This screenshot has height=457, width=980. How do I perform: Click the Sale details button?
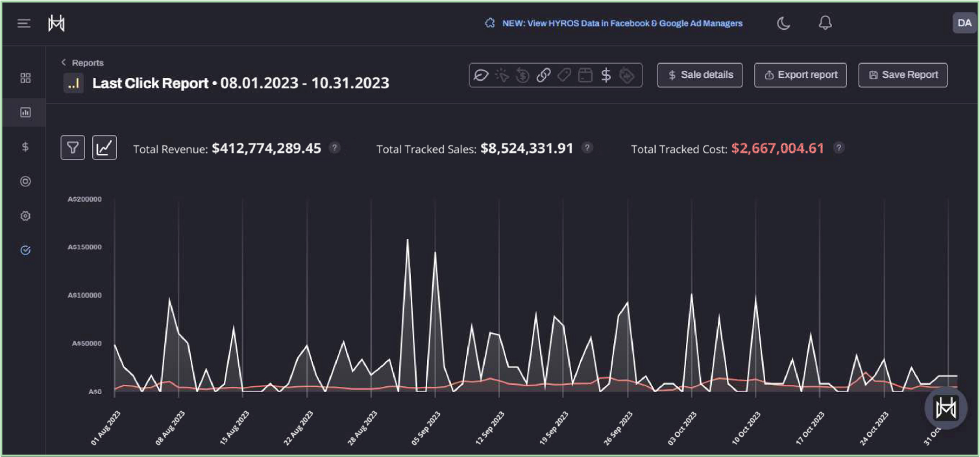(700, 75)
